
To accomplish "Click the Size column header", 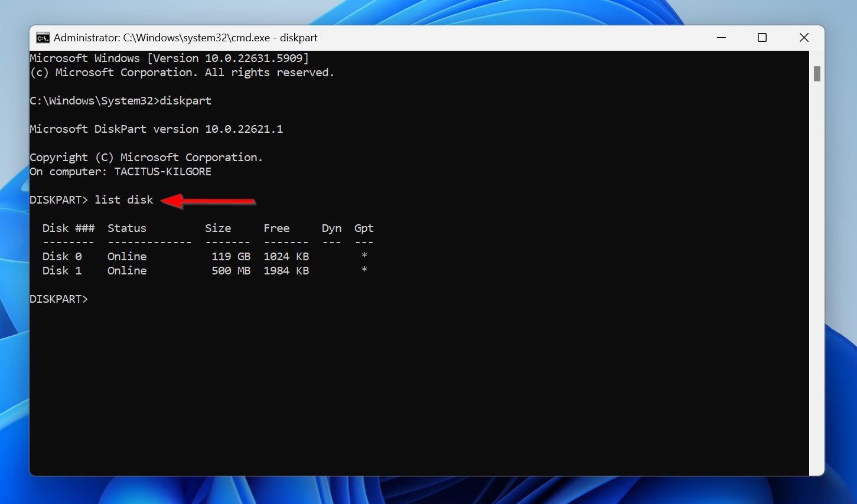I will click(218, 228).
